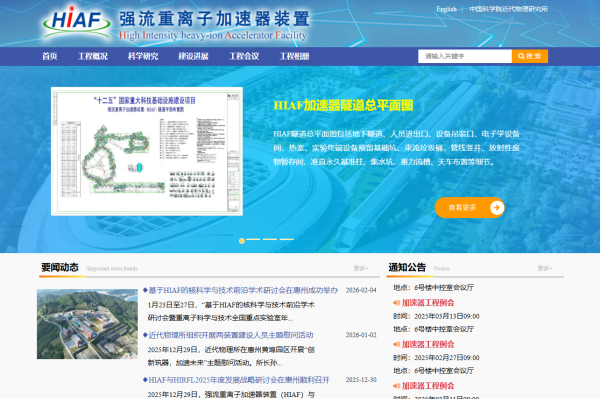
Task: Open the 工程相册 menu item
Action: tap(295, 57)
